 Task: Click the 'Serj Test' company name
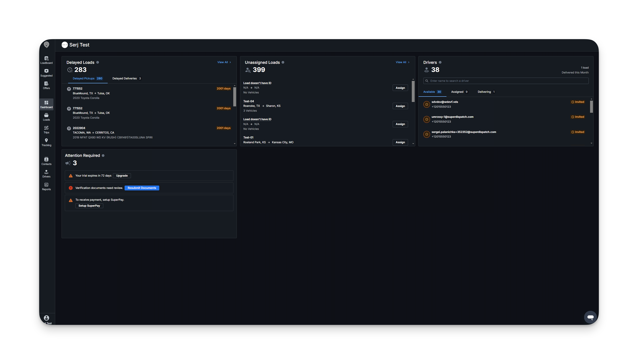tap(79, 45)
